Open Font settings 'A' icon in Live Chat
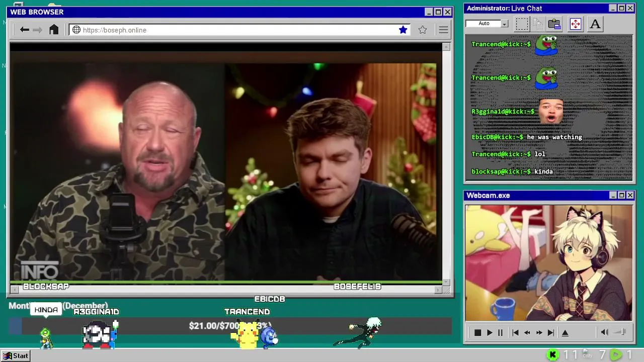This screenshot has height=362, width=644. point(595,24)
